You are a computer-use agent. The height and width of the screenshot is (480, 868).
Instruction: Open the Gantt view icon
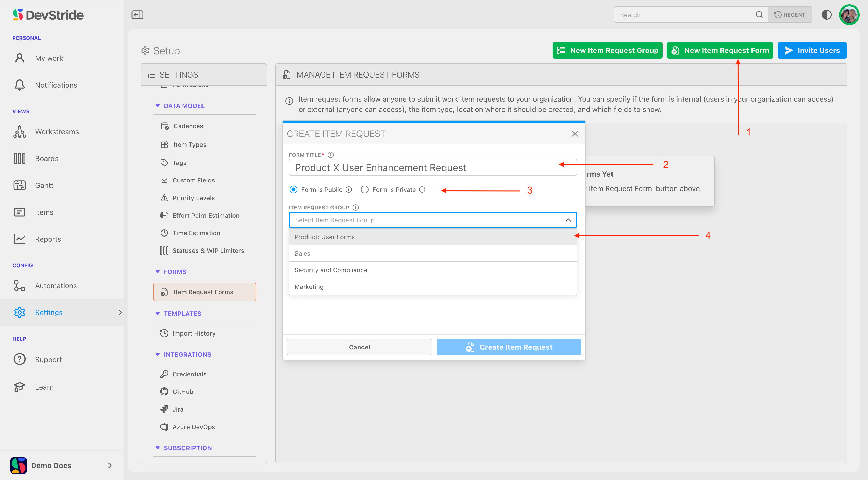click(20, 185)
